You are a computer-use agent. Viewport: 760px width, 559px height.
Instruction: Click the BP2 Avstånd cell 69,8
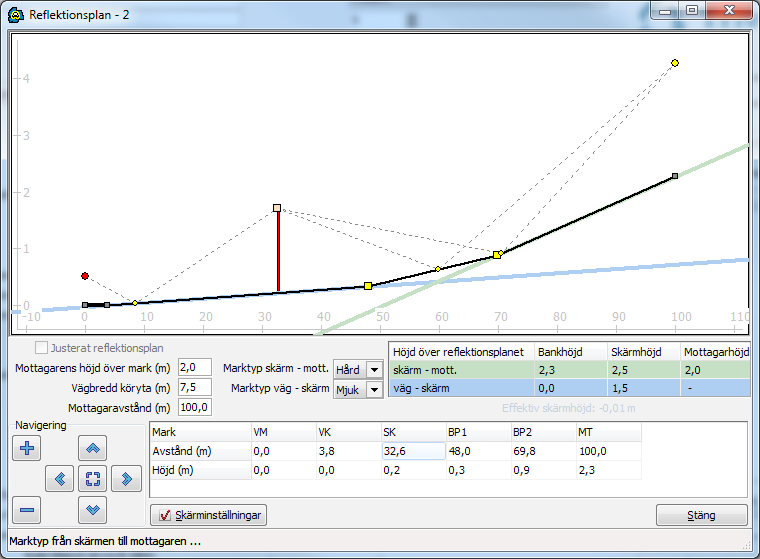543,451
